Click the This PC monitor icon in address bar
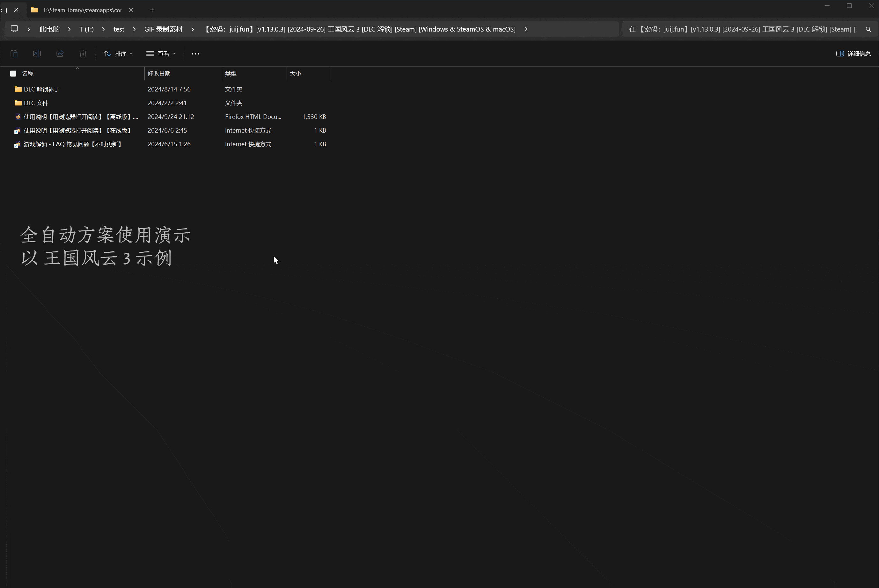 (14, 29)
